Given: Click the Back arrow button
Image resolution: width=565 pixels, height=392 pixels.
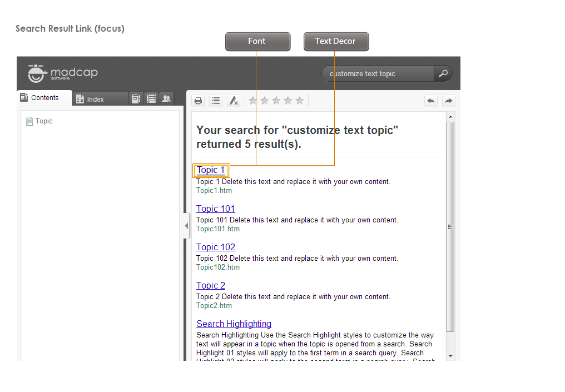Looking at the screenshot, I should pyautogui.click(x=431, y=101).
